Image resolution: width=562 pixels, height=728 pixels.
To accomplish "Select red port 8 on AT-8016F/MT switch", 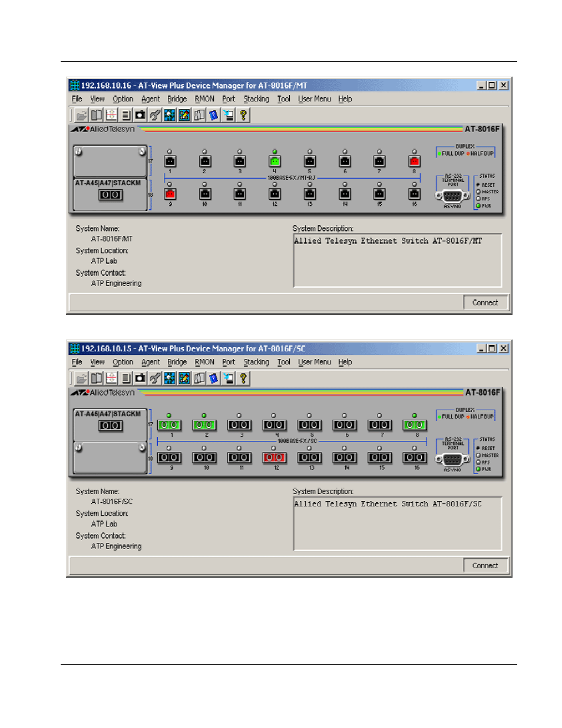I will 414,161.
